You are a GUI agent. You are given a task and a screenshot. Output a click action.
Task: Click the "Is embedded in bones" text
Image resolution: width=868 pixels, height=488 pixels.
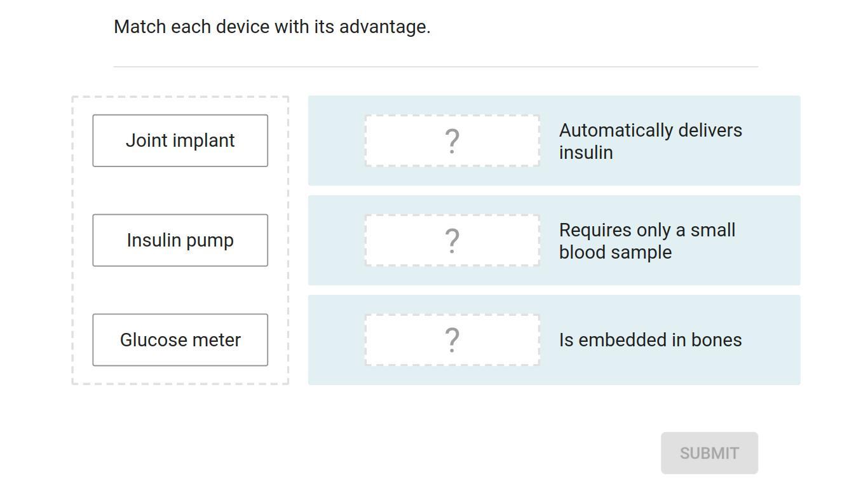pyautogui.click(x=650, y=340)
